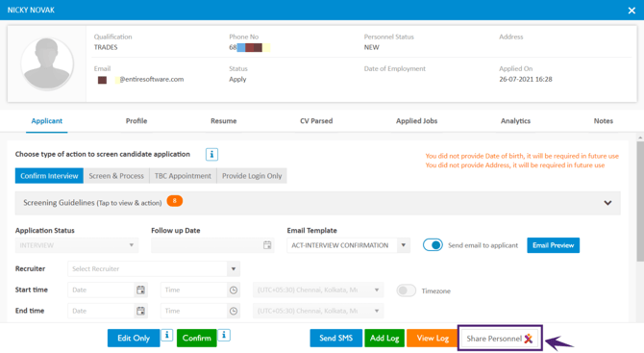Click the 'NEW' personnel status value
The height and width of the screenshot is (353, 644).
tap(371, 47)
